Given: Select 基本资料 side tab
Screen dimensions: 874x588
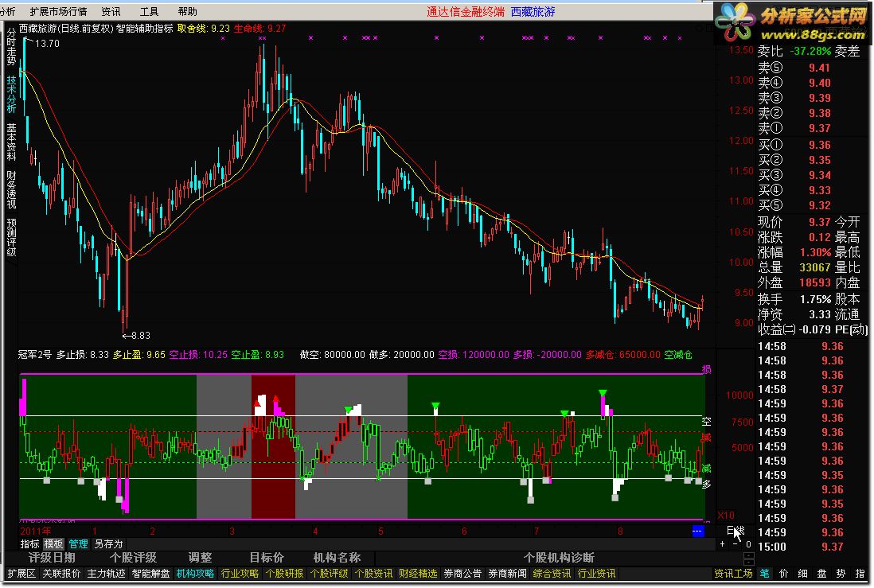Looking at the screenshot, I should (11, 142).
